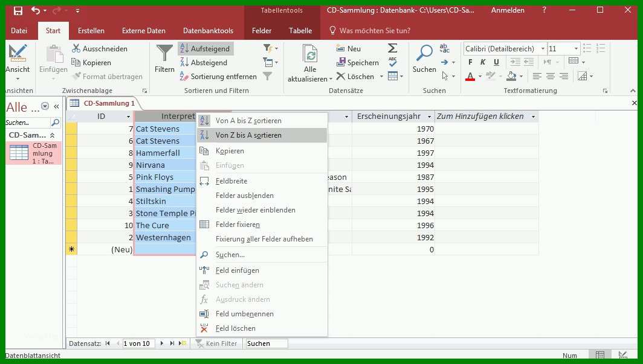Click Sortierung entfernen
The height and width of the screenshot is (364, 643).
218,77
